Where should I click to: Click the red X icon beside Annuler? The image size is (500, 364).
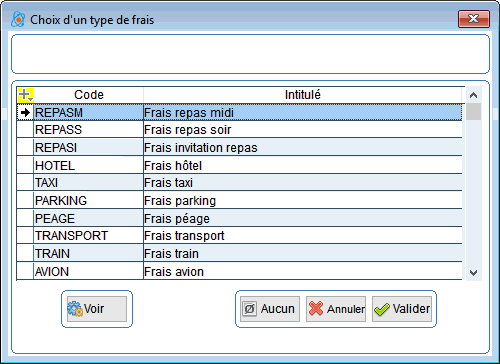[x=316, y=308]
